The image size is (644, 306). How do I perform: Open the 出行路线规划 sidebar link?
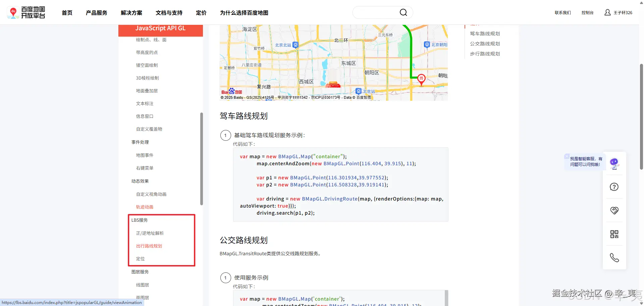pos(149,246)
